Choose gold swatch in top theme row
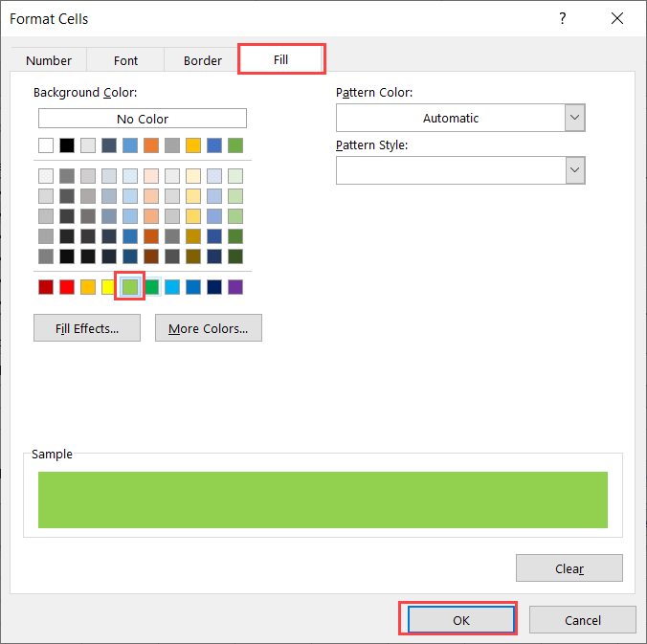Viewport: 647px width, 644px height. pyautogui.click(x=193, y=145)
